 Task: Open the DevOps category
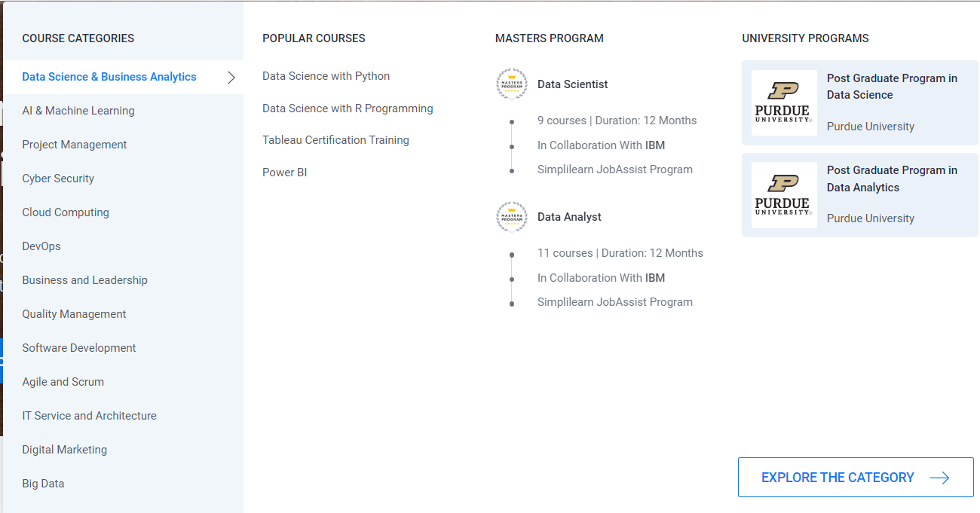(x=41, y=246)
